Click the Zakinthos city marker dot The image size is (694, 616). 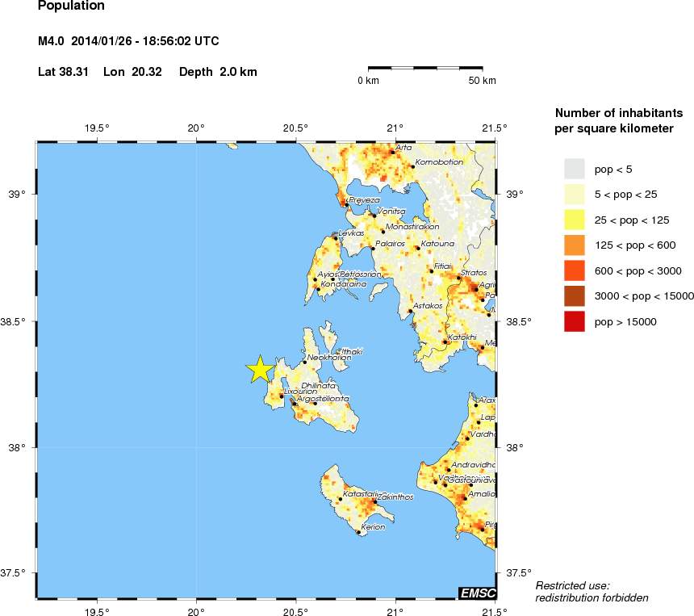click(374, 501)
